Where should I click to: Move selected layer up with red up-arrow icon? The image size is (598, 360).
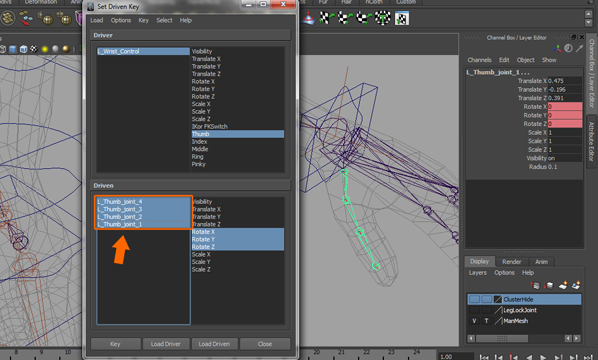[535, 285]
